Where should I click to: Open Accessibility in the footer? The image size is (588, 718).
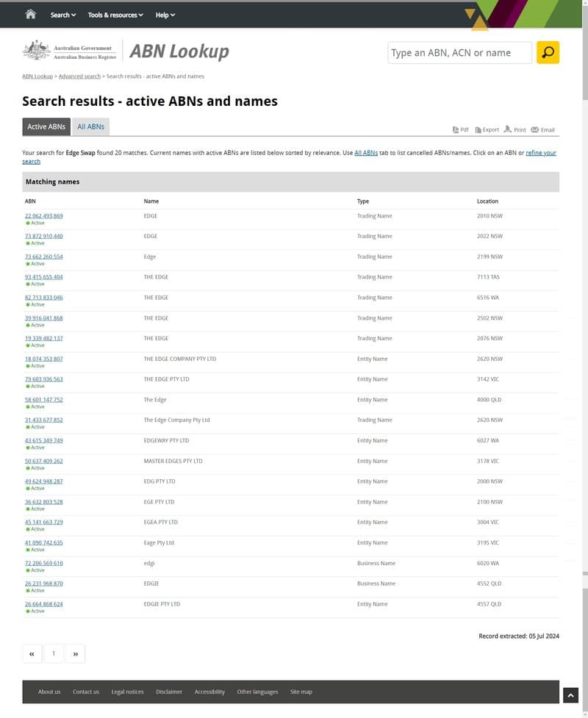(x=209, y=692)
